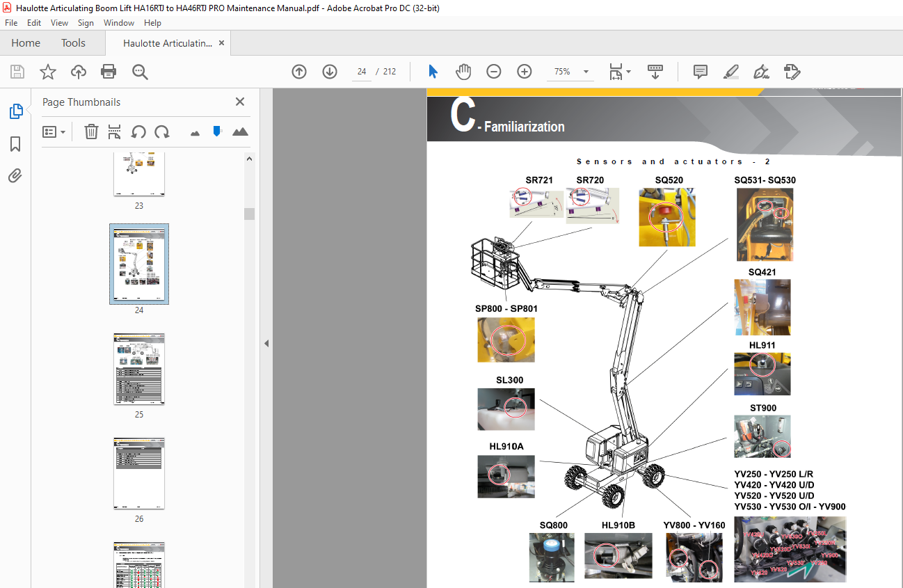The height and width of the screenshot is (588, 903).
Task: Open the fit page options icon
Action: [x=616, y=72]
